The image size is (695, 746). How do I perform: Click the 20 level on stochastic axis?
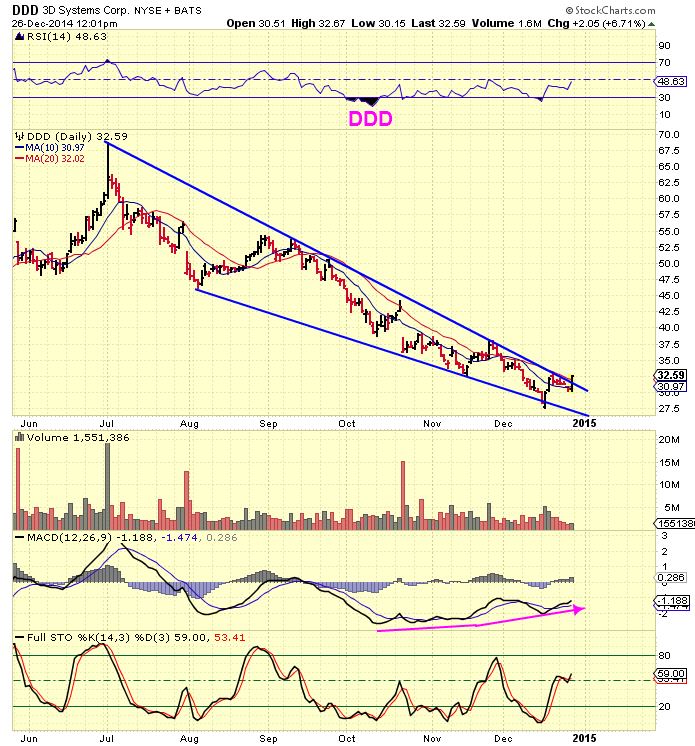(x=664, y=706)
